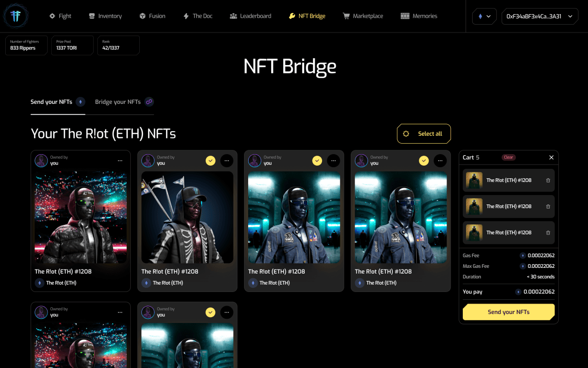Viewport: 588px width, 368px height.
Task: Close the Cart panel
Action: pyautogui.click(x=551, y=157)
